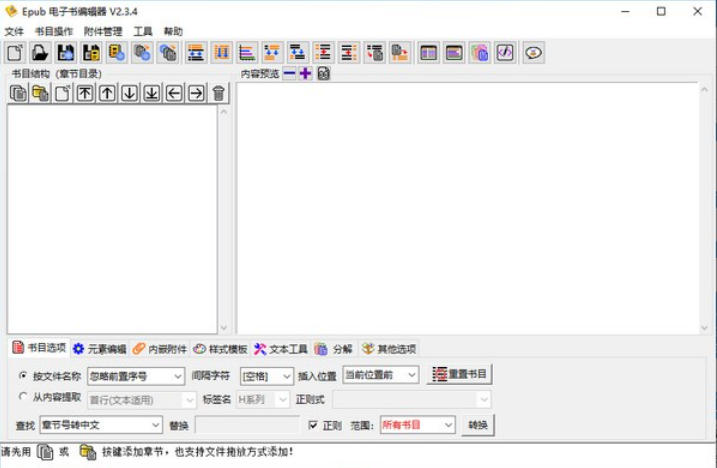Click the new file icon in main toolbar
Image resolution: width=717 pixels, height=468 pixels.
click(15, 53)
